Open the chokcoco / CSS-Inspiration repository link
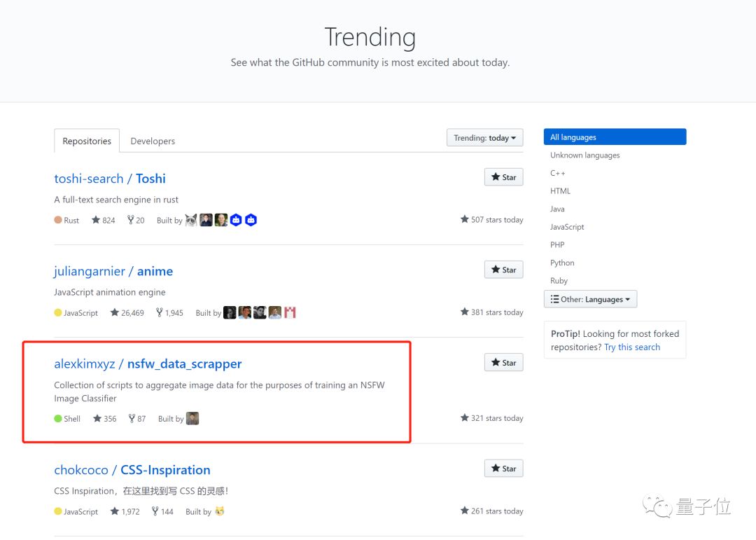 pos(132,470)
